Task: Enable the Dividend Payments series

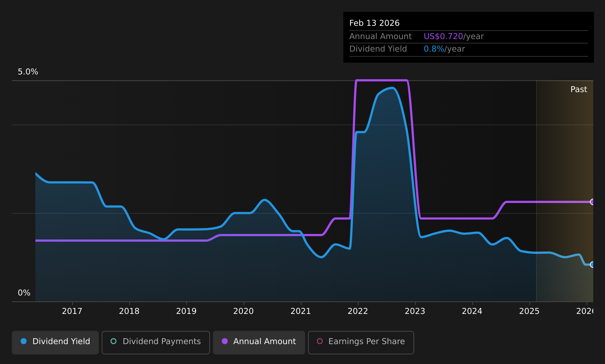Action: pyautogui.click(x=156, y=342)
